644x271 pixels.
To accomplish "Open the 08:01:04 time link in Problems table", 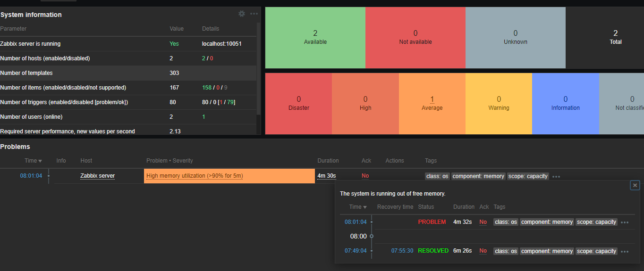I will 31,176.
